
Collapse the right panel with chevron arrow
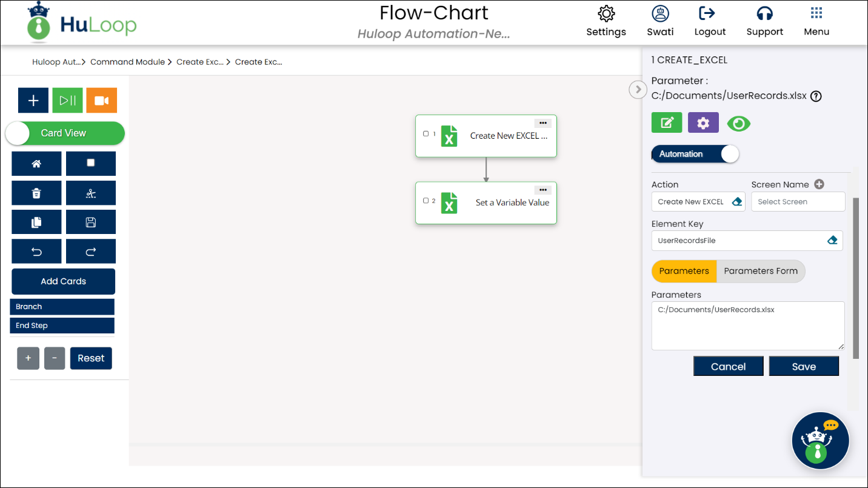(x=638, y=90)
